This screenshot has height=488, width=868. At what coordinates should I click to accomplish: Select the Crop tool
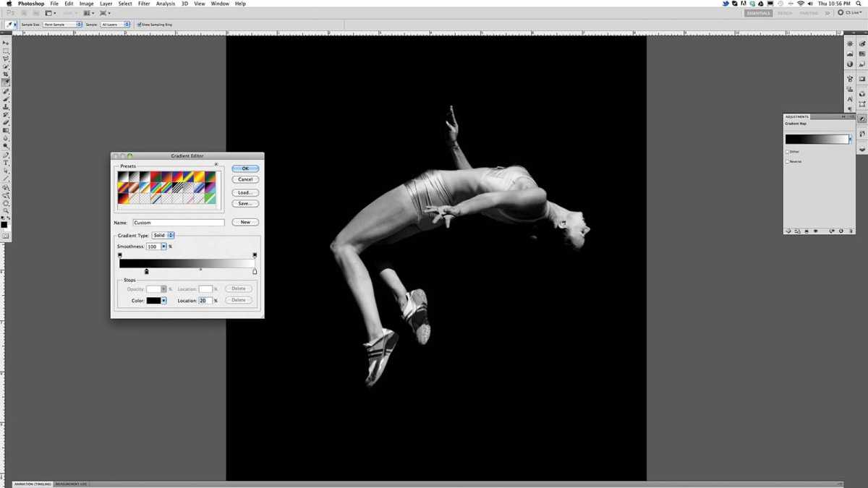coord(6,74)
